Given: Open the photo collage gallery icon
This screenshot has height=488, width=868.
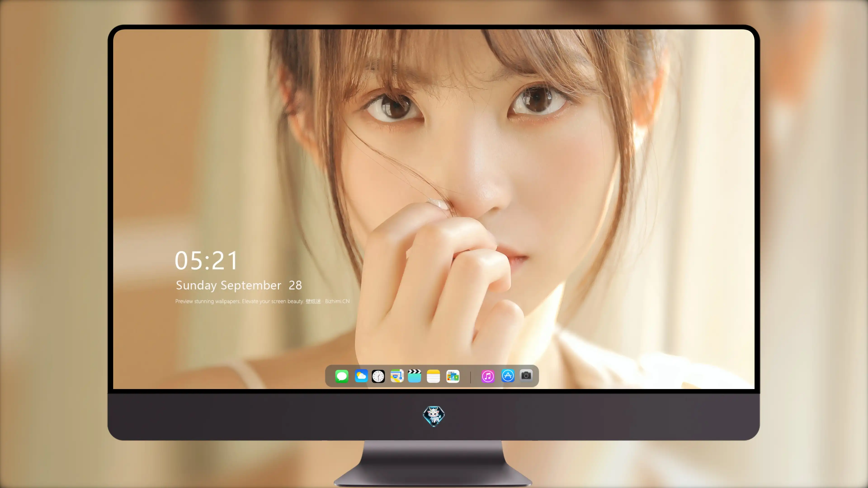Looking at the screenshot, I should (x=453, y=376).
